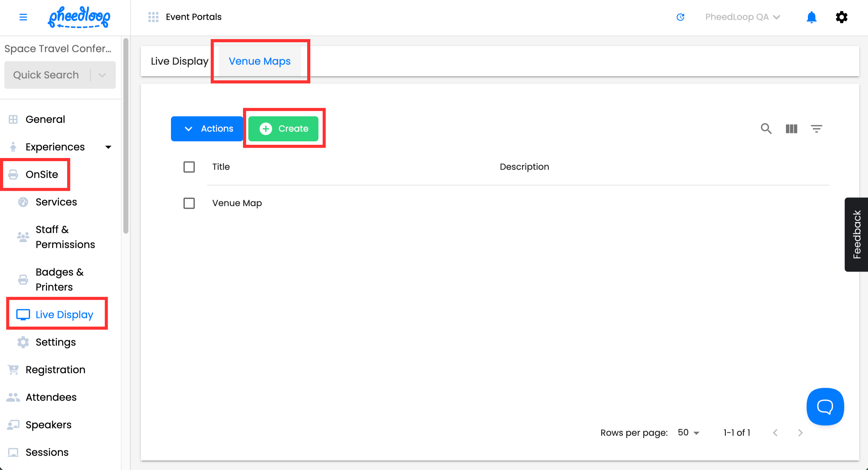Open the view columns icon
This screenshot has width=868, height=470.
[x=791, y=129]
